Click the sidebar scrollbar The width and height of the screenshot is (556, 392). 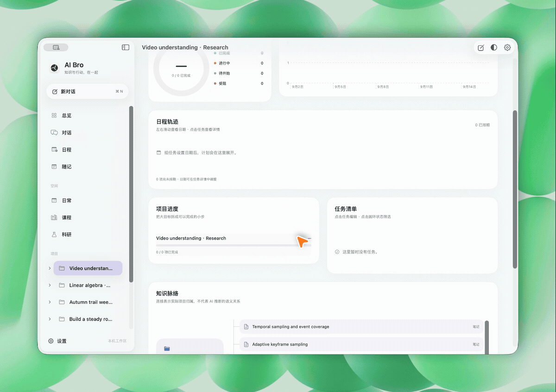(131, 194)
